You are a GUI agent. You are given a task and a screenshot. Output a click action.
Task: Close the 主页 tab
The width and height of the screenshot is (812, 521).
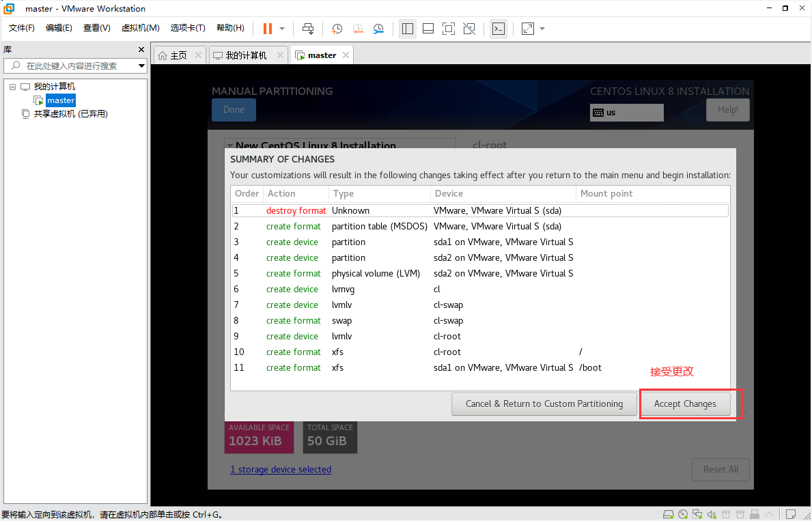[x=198, y=55]
